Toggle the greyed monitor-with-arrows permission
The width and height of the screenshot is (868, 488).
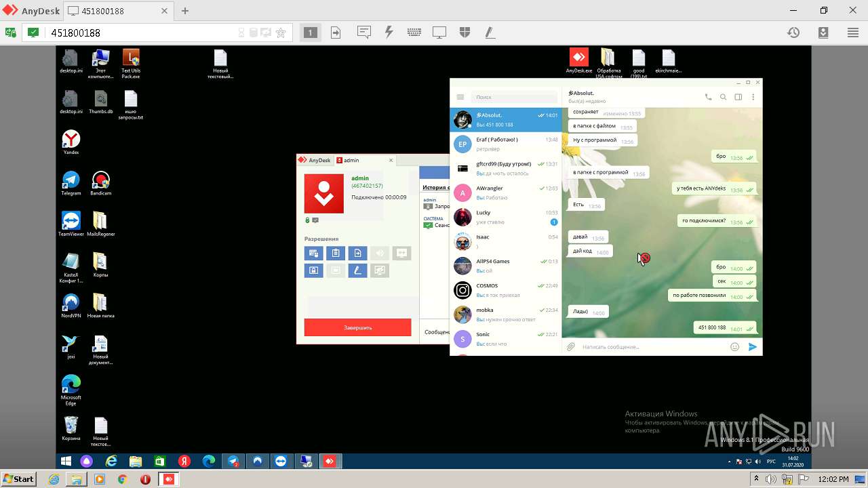(x=401, y=253)
